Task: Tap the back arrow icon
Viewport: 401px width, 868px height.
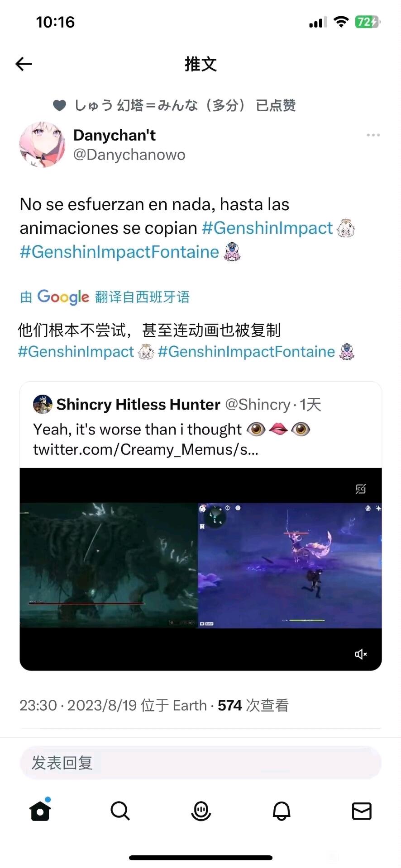Action: (24, 64)
